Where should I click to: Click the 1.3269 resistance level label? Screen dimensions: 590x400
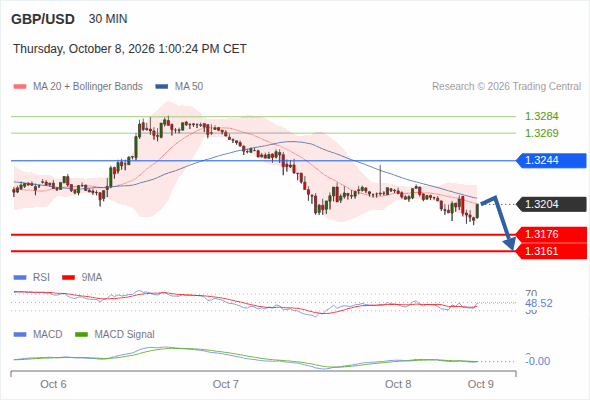[x=541, y=133]
